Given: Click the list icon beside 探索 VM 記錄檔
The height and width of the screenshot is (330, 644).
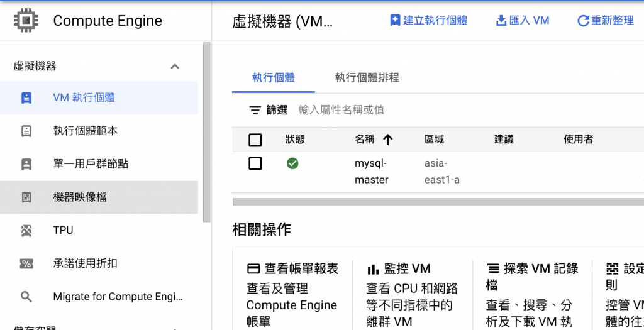Looking at the screenshot, I should click(493, 269).
